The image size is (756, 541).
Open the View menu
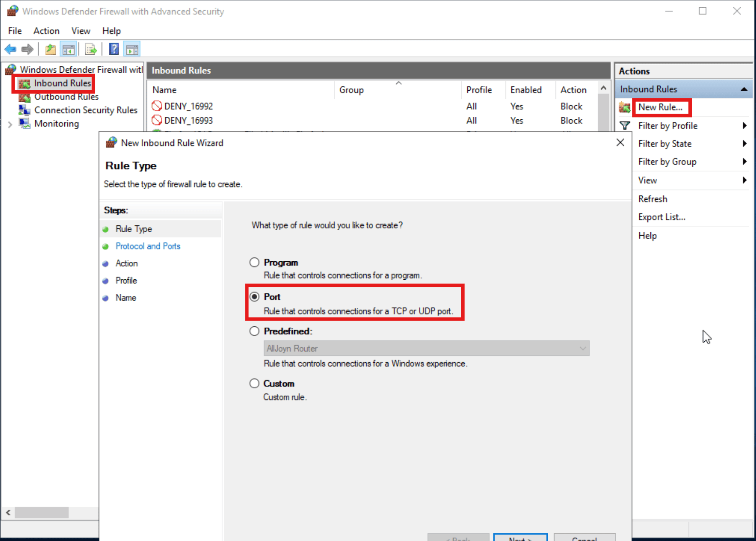pyautogui.click(x=80, y=31)
